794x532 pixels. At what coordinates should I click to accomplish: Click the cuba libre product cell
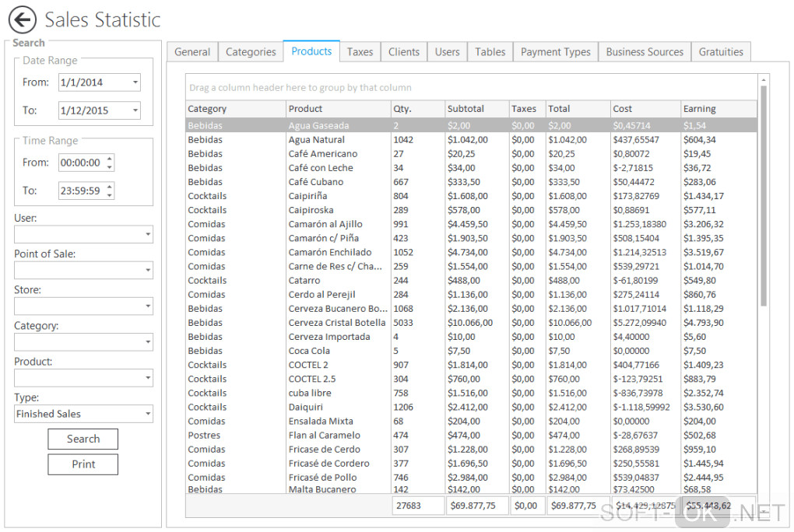(x=339, y=394)
